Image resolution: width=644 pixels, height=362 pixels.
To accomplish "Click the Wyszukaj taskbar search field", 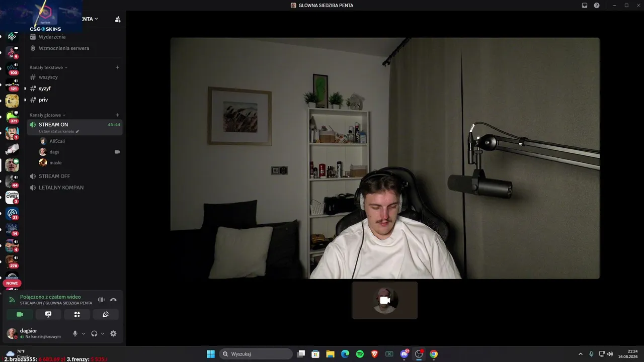I will tap(257, 354).
